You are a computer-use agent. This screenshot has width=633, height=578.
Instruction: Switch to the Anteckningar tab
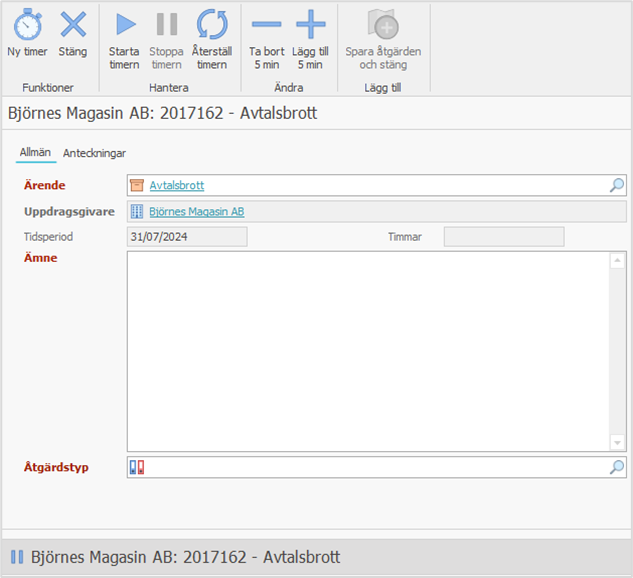(94, 153)
